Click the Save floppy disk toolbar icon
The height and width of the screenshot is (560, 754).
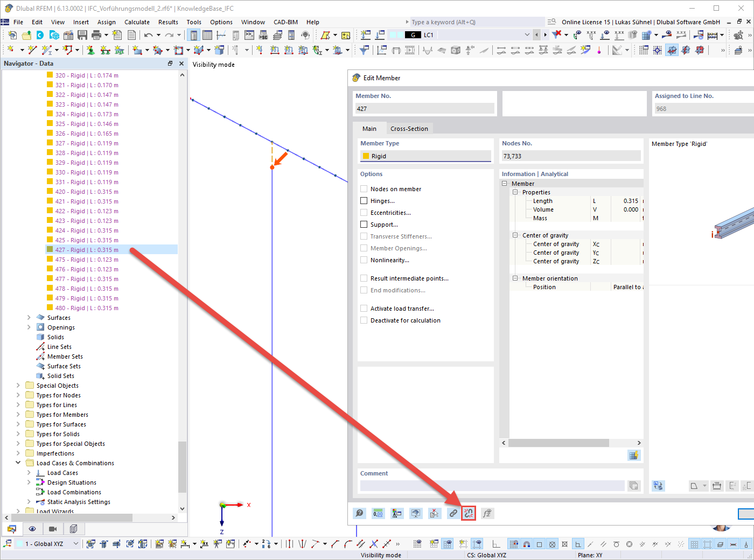click(x=82, y=35)
